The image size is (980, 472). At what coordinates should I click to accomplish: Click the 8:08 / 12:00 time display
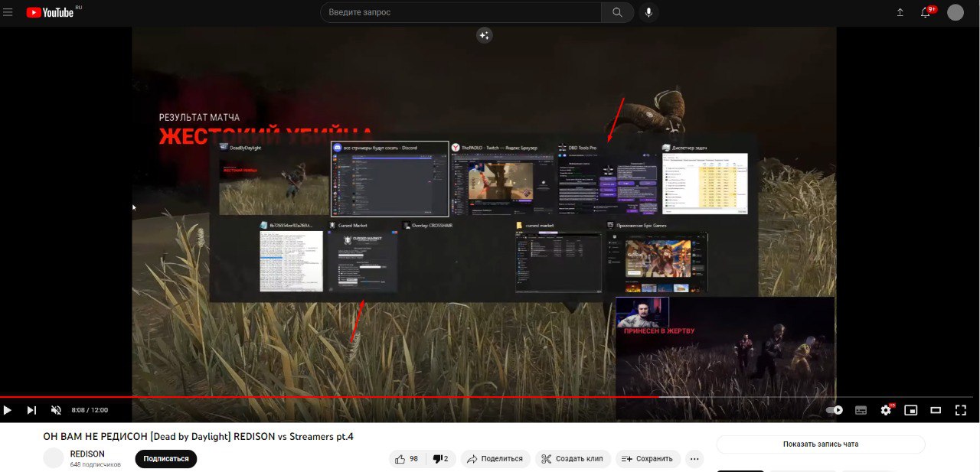(90, 410)
